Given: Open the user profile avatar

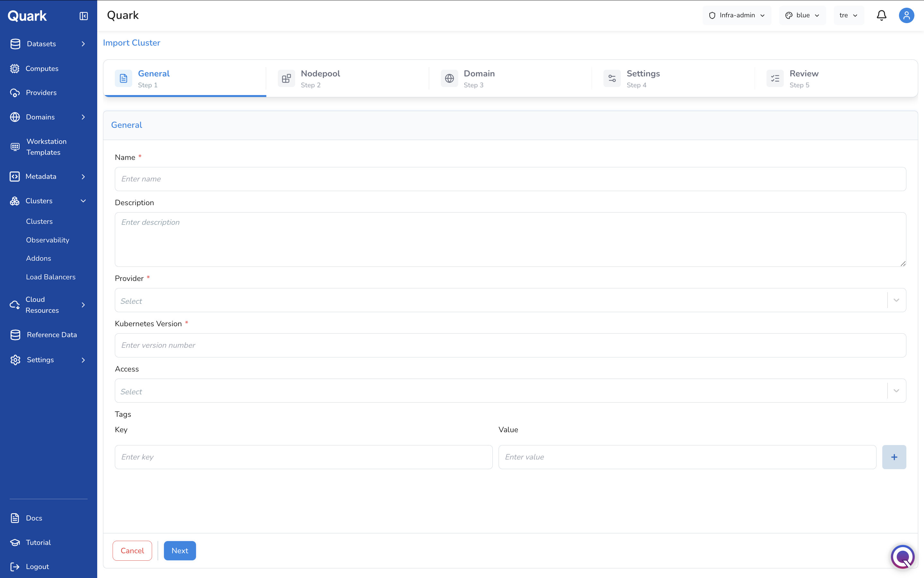Looking at the screenshot, I should click(x=906, y=15).
